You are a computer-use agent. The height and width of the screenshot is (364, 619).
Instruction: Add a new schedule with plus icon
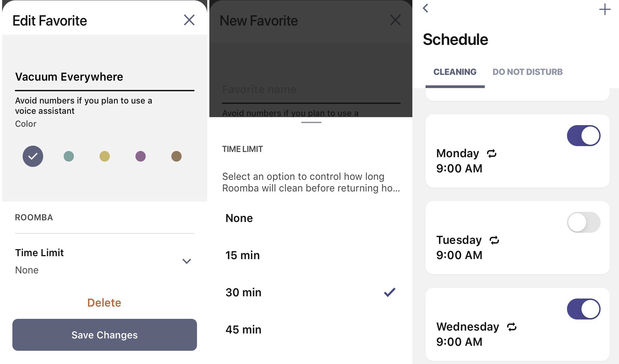coord(605,10)
